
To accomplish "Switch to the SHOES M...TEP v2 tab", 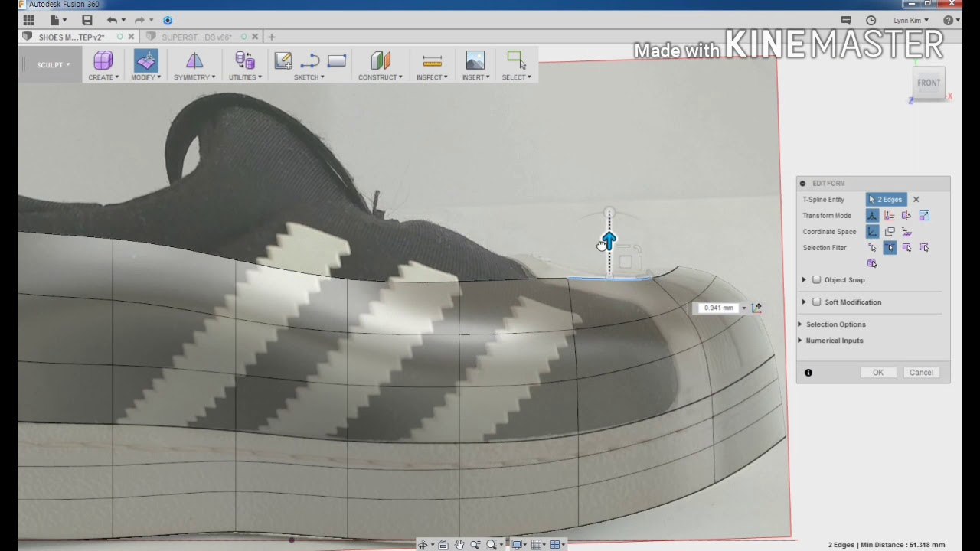I will pyautogui.click(x=72, y=37).
